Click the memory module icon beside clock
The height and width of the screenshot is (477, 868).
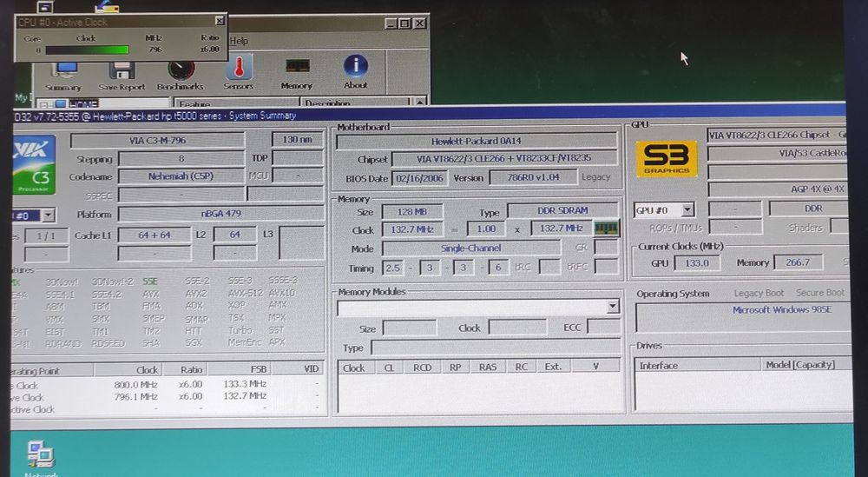[607, 228]
